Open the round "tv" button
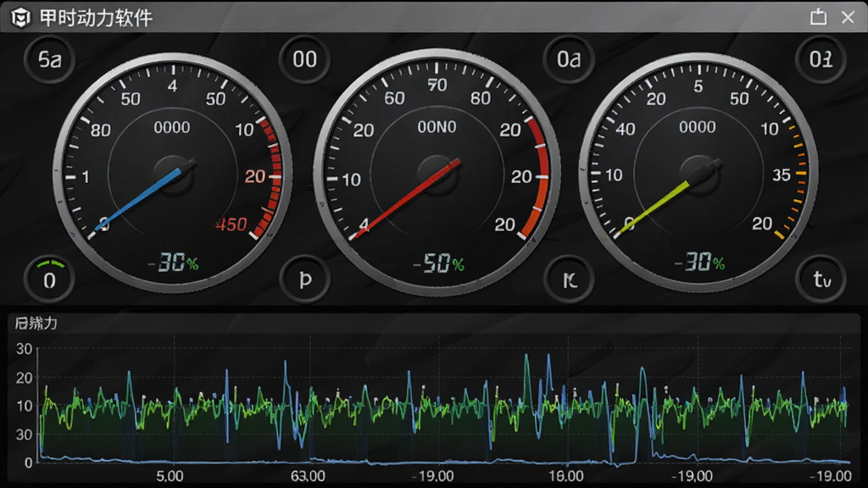Screen dimensions: 868x488 tap(821, 280)
